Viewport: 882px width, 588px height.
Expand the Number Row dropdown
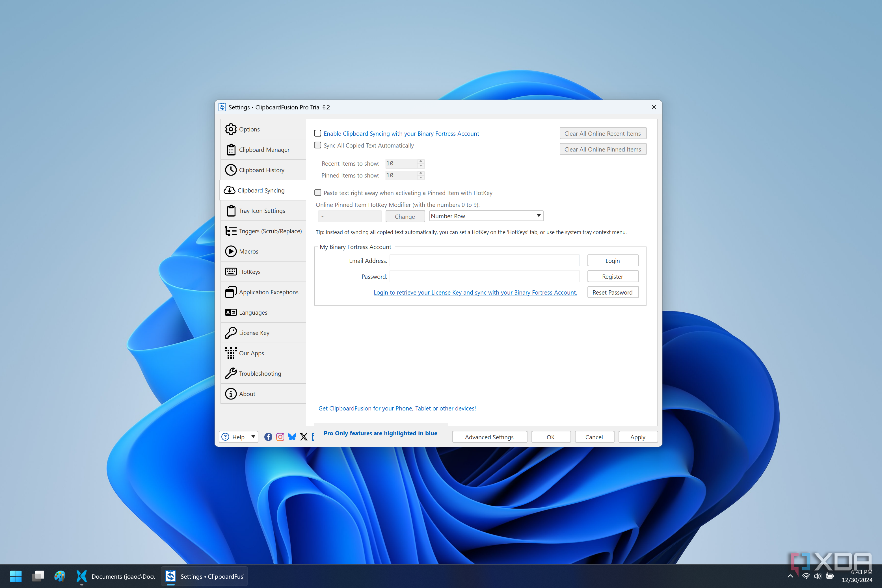point(487,216)
